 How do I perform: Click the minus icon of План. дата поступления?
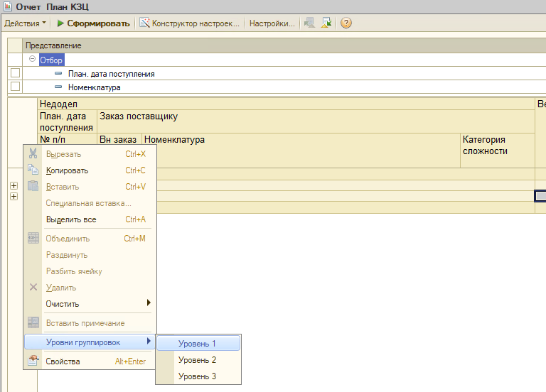click(x=58, y=73)
